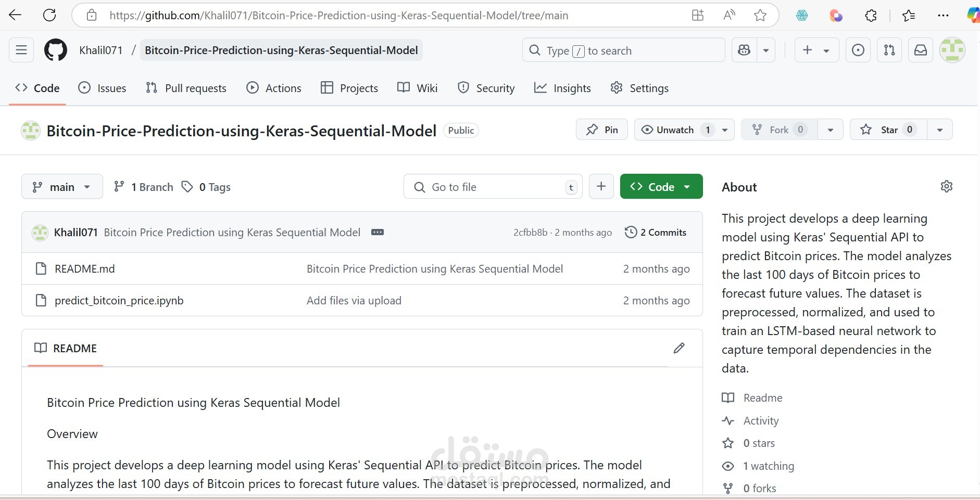980x500 pixels.
Task: Open the Microsoft Copilot sidebar icon
Action: (973, 16)
